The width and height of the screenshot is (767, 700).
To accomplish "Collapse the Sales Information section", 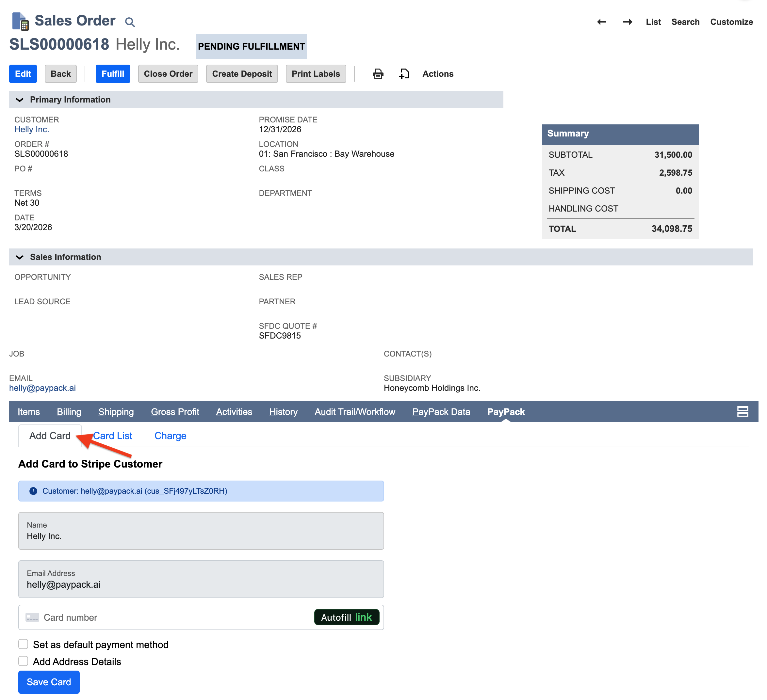I will point(20,257).
